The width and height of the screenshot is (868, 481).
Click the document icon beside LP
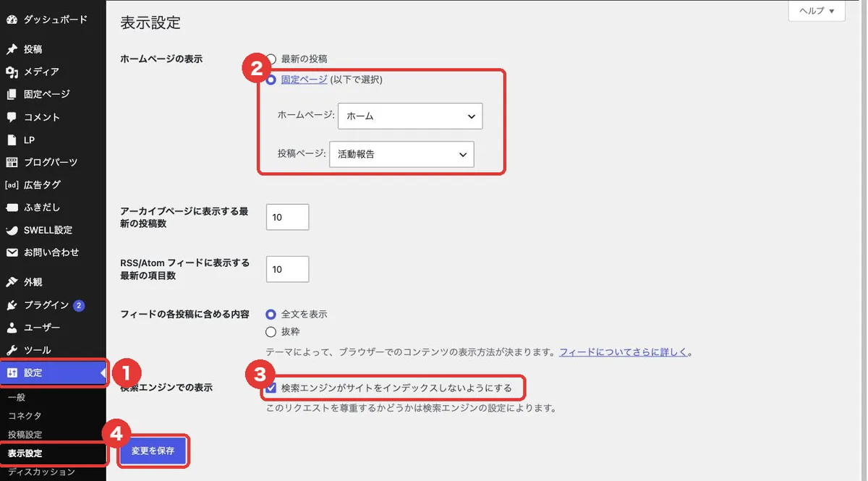[12, 140]
